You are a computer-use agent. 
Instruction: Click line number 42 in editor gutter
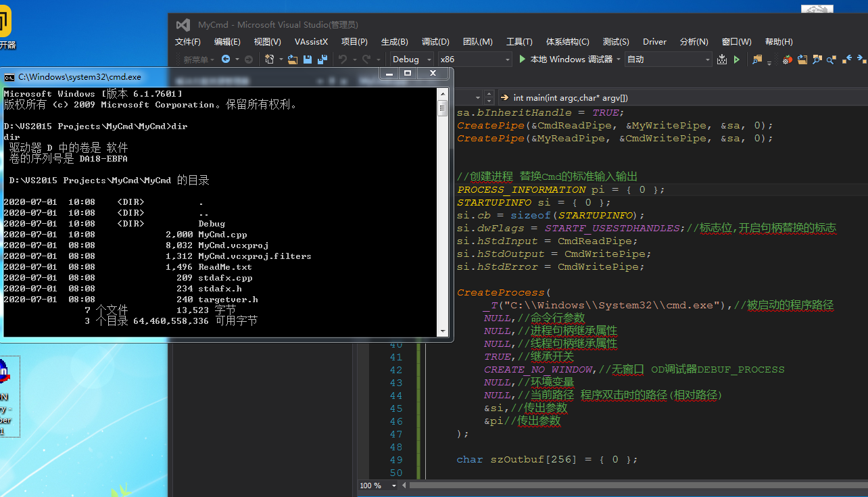pyautogui.click(x=395, y=370)
